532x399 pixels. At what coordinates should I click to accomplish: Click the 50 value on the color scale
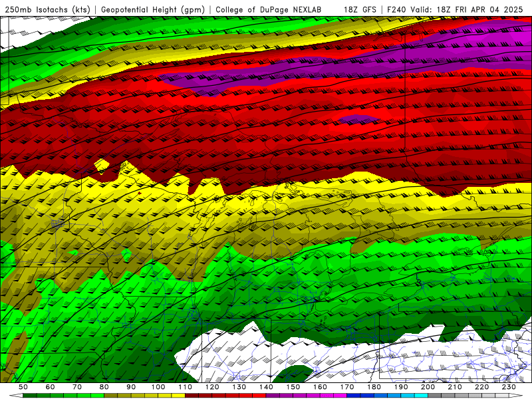23,387
